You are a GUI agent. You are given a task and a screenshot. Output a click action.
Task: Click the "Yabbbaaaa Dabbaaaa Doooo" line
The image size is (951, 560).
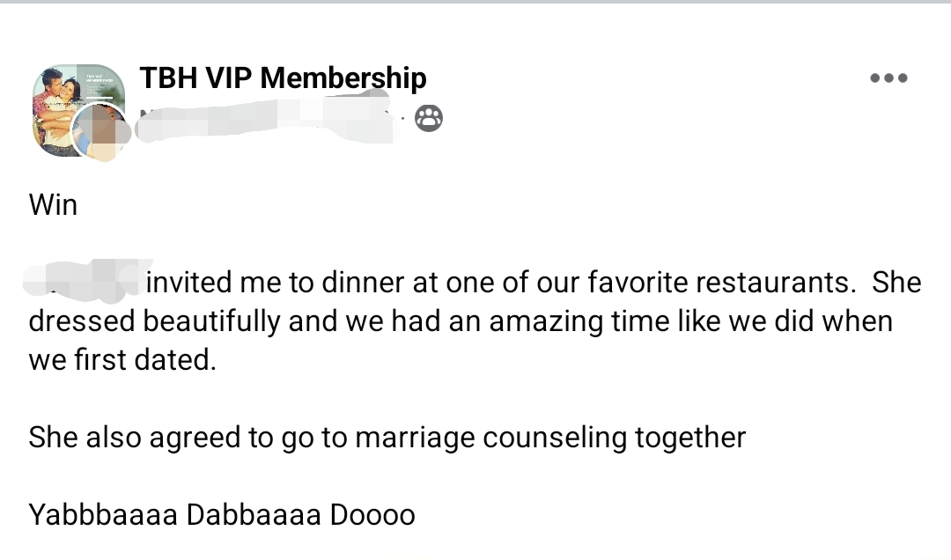[221, 514]
